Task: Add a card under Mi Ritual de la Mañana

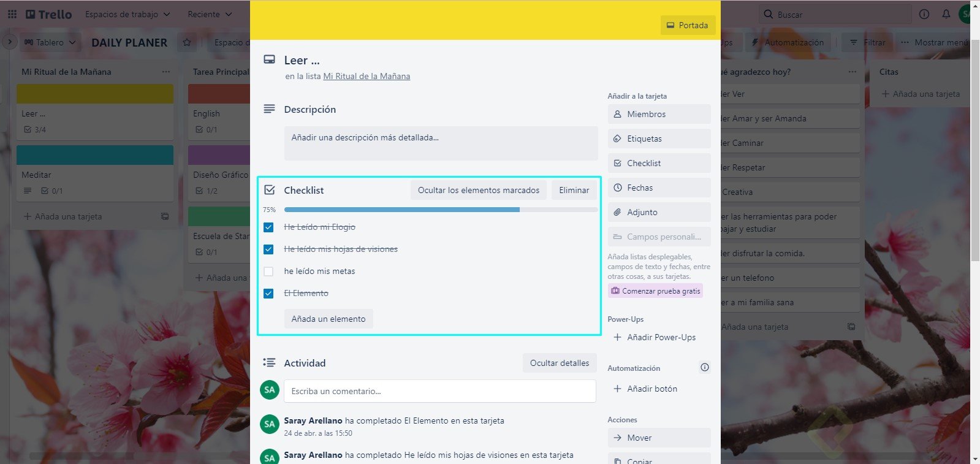Action: point(63,216)
